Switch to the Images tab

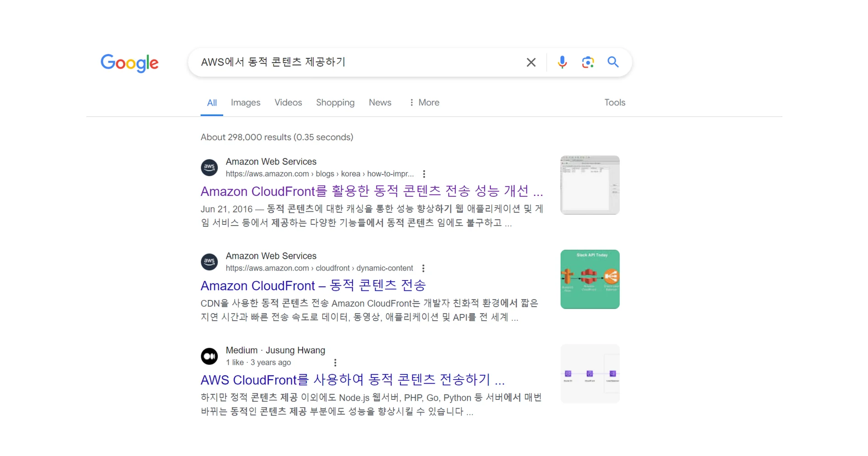(245, 103)
